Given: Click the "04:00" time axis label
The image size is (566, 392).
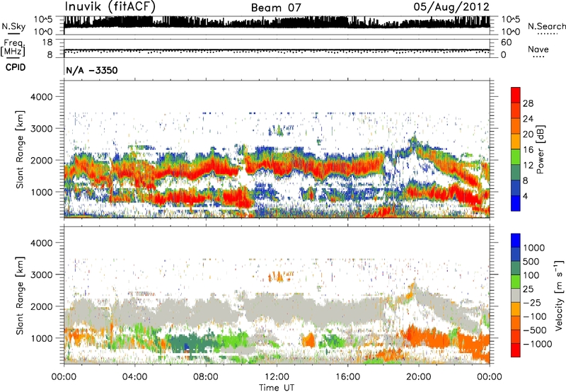Looking at the screenshot, I should pos(134,377).
